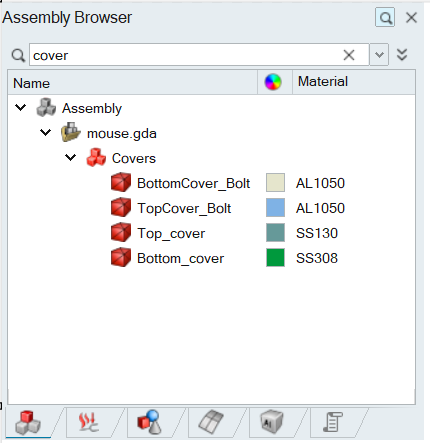
Task: Switch to the thermal heat-arrows bottom tab
Action: click(89, 422)
